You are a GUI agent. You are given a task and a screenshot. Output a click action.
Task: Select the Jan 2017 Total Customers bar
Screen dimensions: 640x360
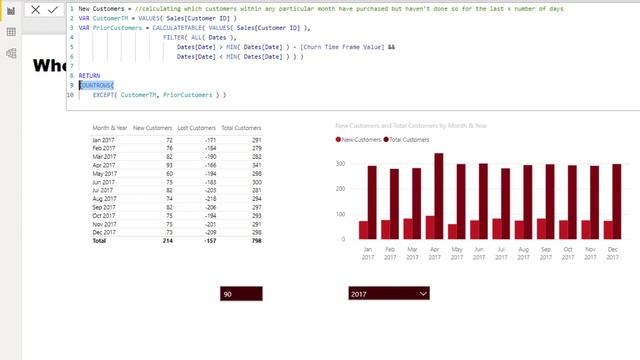[x=372, y=202]
